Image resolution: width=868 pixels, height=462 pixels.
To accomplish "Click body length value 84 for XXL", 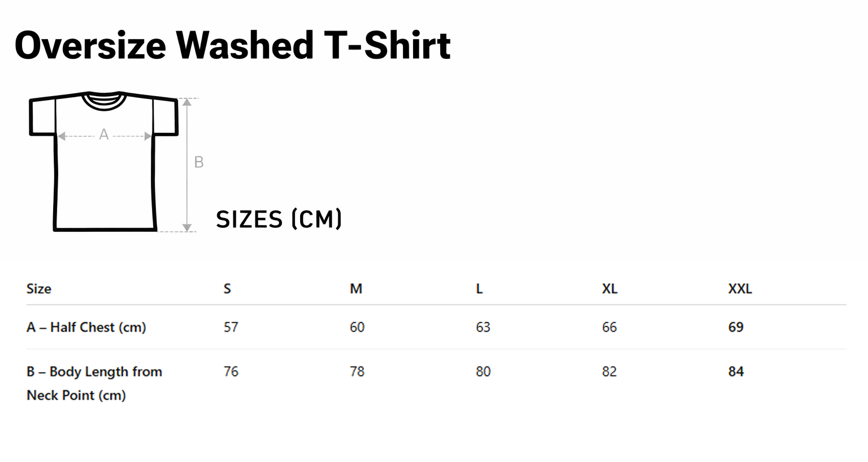I will pyautogui.click(x=736, y=372).
